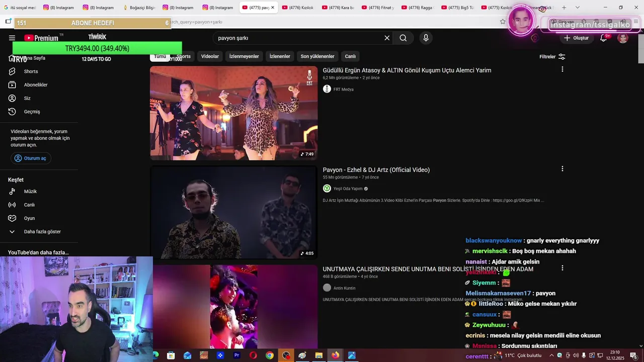This screenshot has width=644, height=362.
Task: Switch to the Boğaziçi Bilişim browser tab
Action: (139, 8)
